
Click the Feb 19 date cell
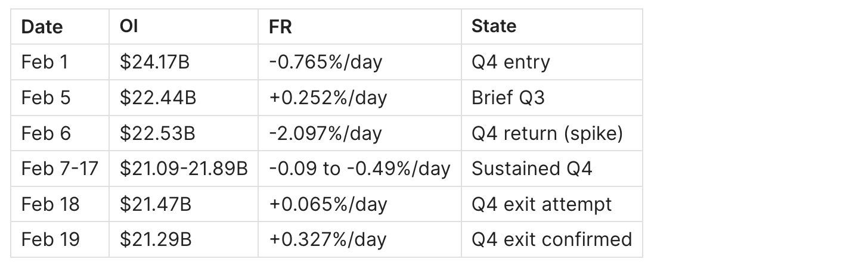[48, 239]
